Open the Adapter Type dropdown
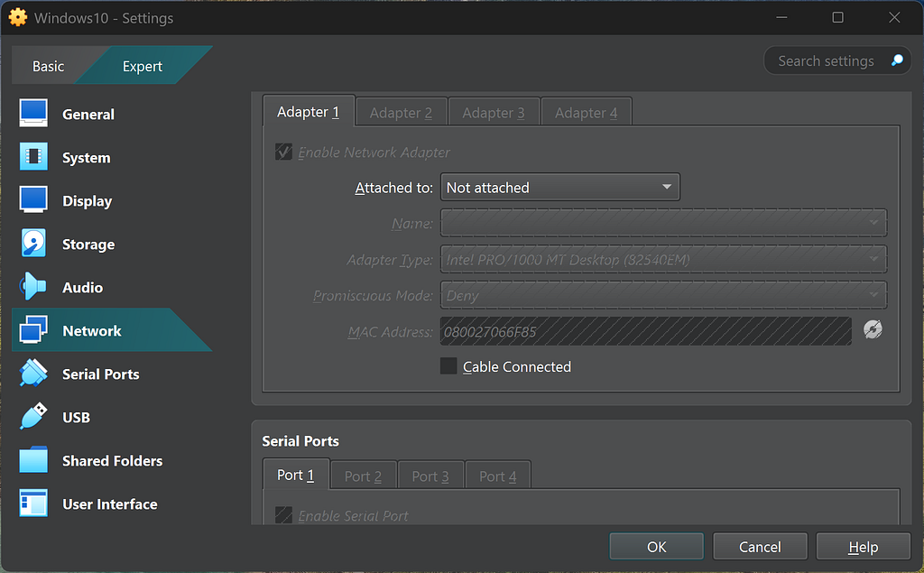The height and width of the screenshot is (573, 924). pos(663,260)
